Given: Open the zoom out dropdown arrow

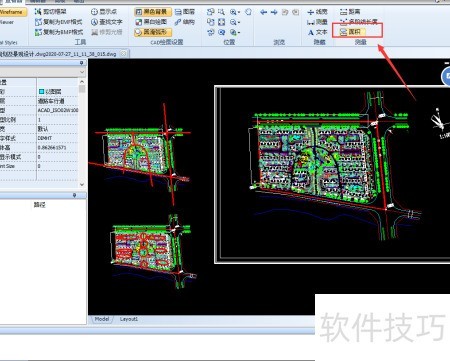Looking at the screenshot, I should click(x=239, y=23).
